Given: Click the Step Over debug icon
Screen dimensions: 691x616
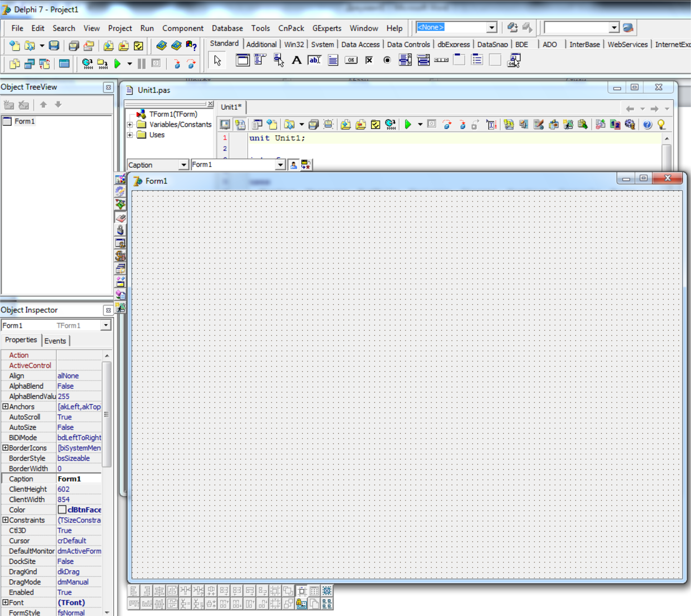Looking at the screenshot, I should coord(192,64).
